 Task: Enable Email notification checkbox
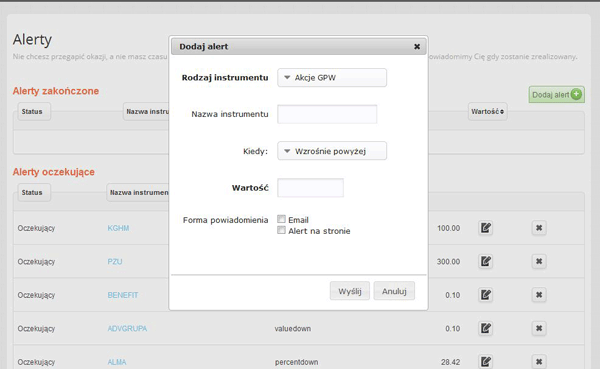click(281, 219)
